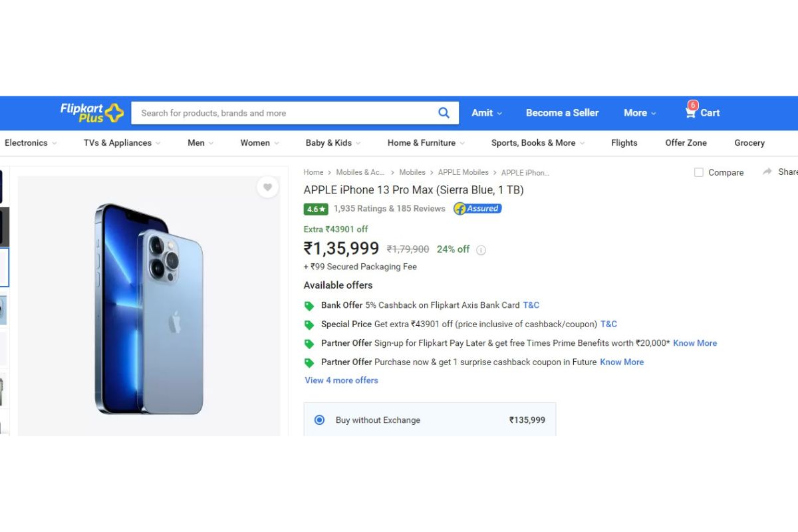Screen dimensions: 798x532
Task: Click the search magnifier icon
Action: [444, 113]
